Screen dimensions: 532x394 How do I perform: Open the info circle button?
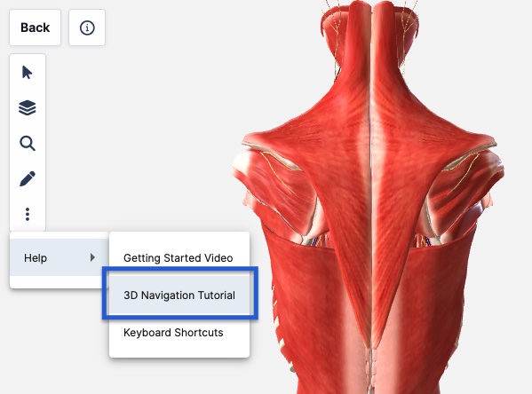87,28
